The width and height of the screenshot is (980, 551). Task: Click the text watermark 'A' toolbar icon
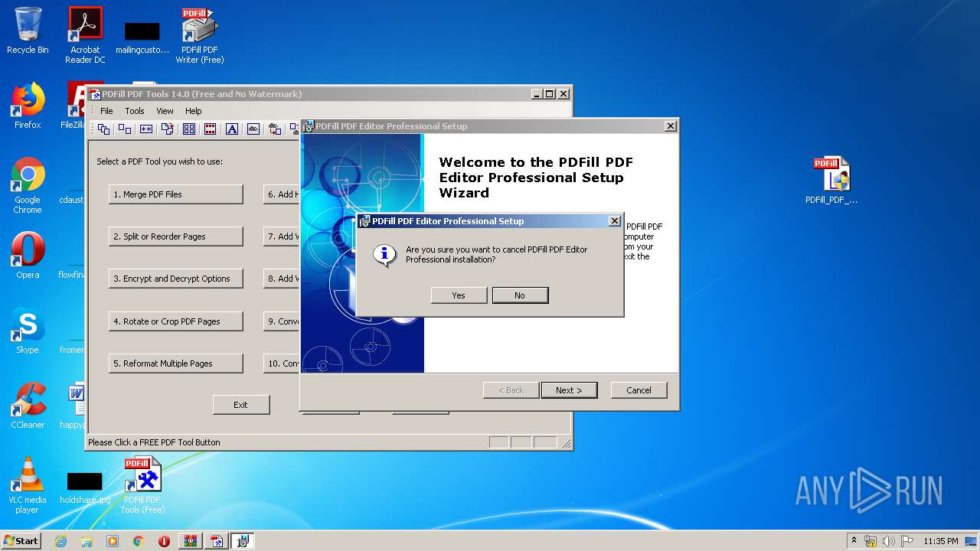[x=232, y=129]
